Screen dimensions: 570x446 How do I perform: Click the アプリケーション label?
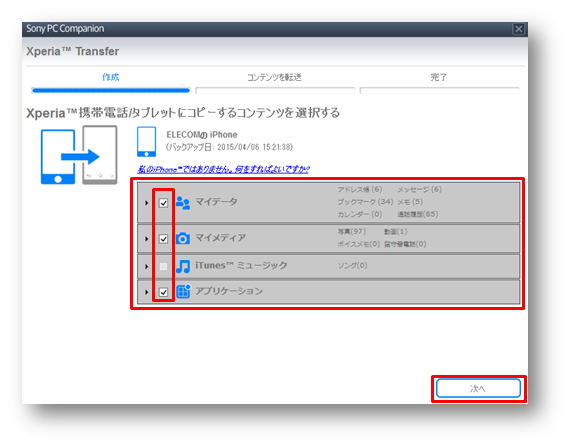[x=229, y=291]
